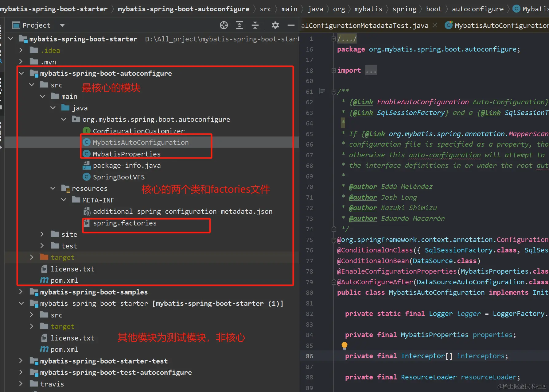Select mybatis-spring-boot-test-autoconfigure module
This screenshot has height=392, width=549.
116,372
